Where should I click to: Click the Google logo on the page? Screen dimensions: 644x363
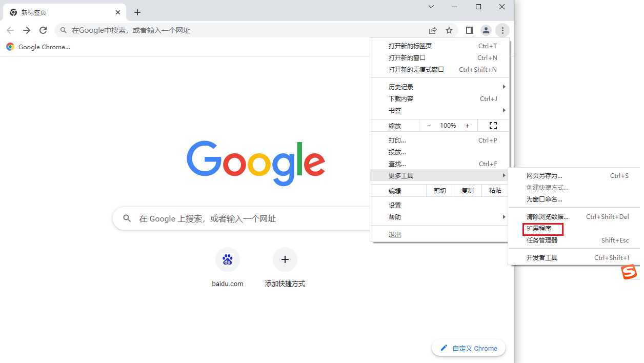(256, 163)
